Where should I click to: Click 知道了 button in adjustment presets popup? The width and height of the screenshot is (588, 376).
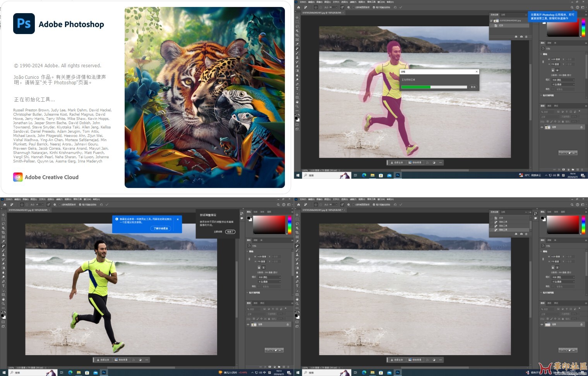[x=230, y=232]
